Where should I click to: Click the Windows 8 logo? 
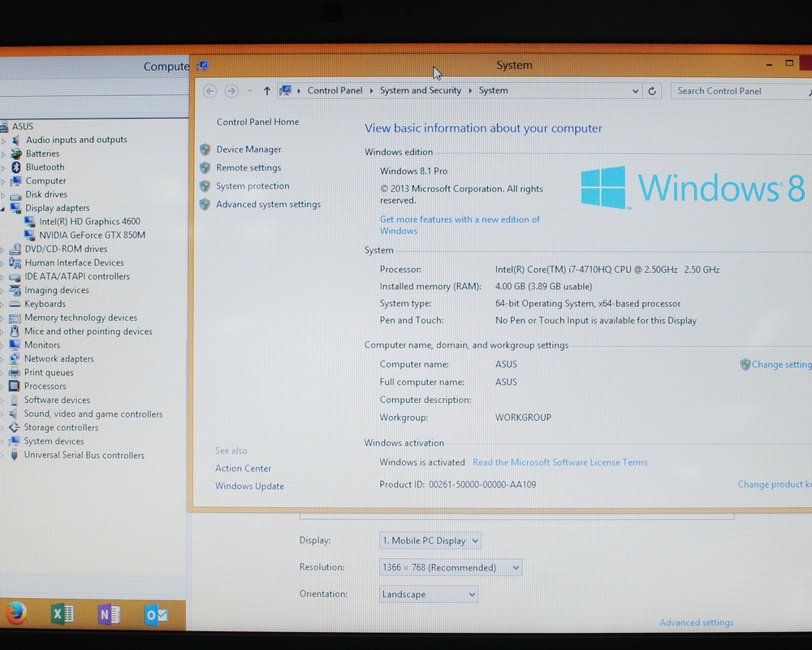coord(693,188)
